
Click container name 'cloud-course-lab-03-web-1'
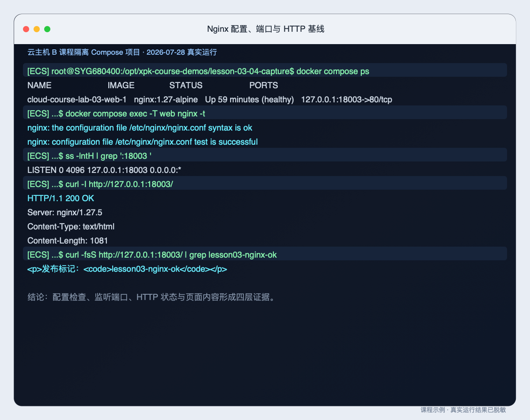pyautogui.click(x=77, y=100)
